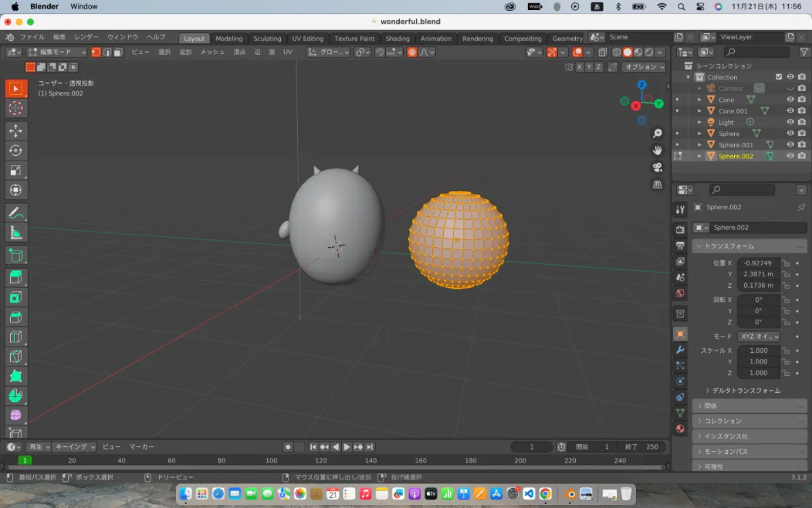The image size is (812, 508).
Task: Activate the Annotate pencil tool
Action: [x=16, y=213]
